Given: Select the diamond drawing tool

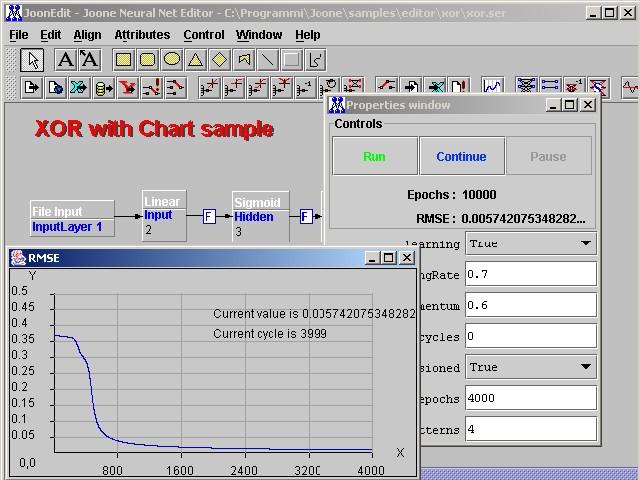Looking at the screenshot, I should [x=220, y=60].
